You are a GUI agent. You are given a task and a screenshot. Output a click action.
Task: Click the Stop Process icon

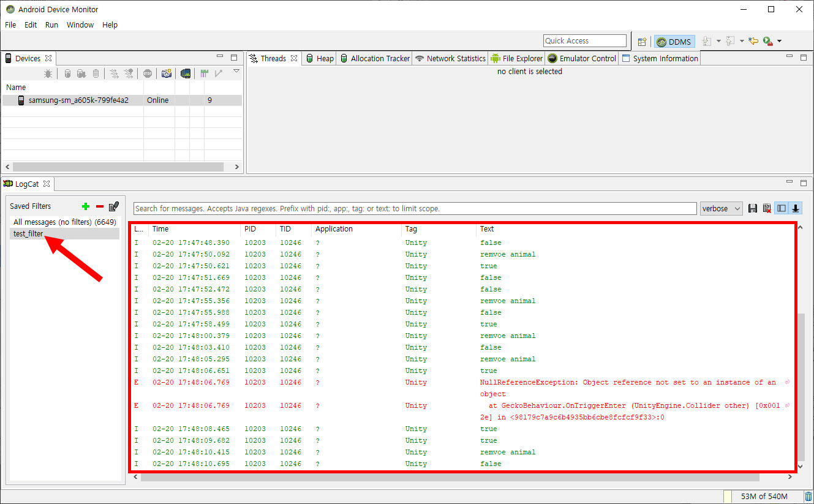147,73
